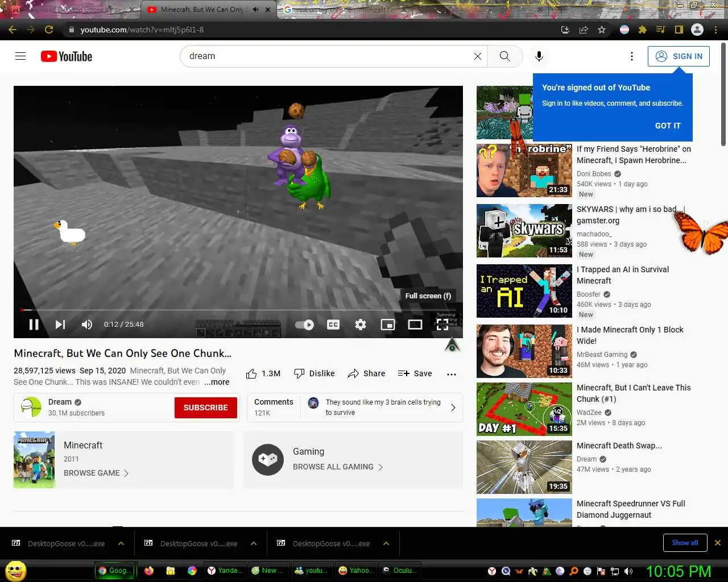Switch to the Google search tab

[344, 10]
